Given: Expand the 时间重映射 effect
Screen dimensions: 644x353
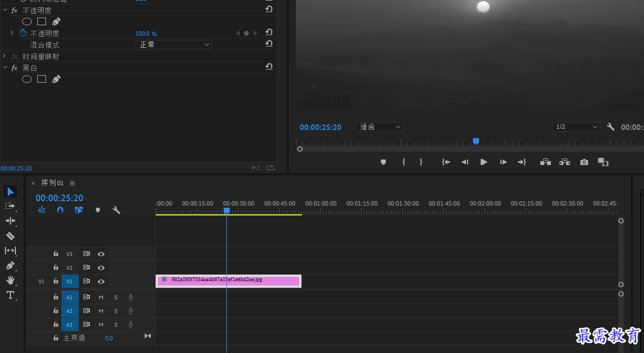Looking at the screenshot, I should click(x=4, y=56).
